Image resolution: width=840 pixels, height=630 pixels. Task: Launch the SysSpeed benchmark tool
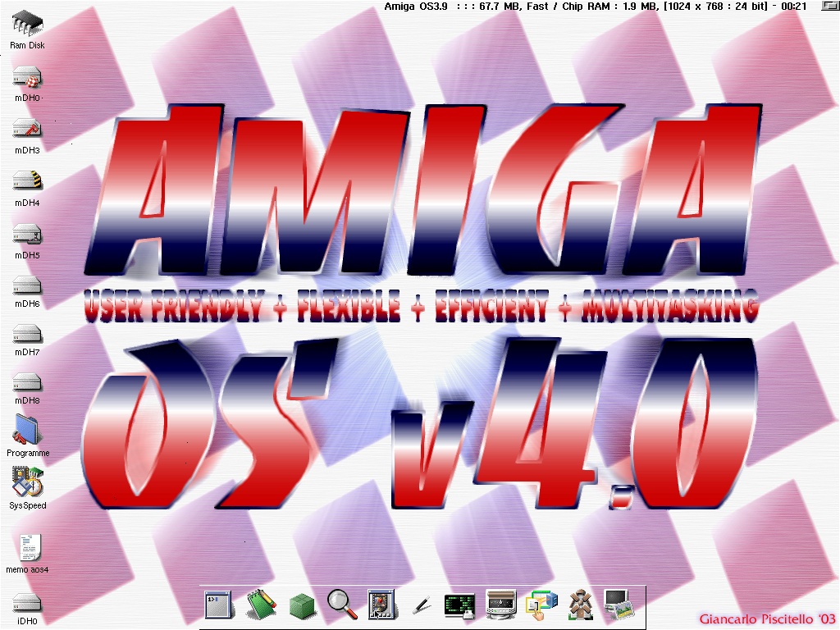point(27,482)
